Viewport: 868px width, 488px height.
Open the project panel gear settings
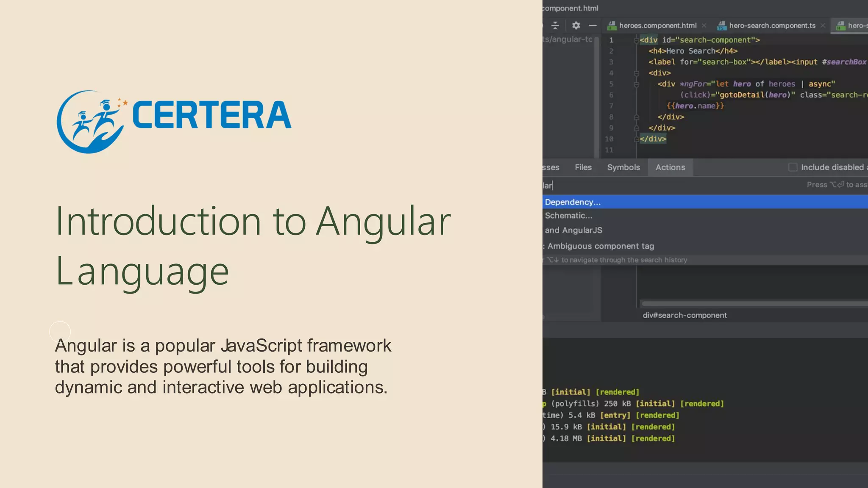click(576, 25)
